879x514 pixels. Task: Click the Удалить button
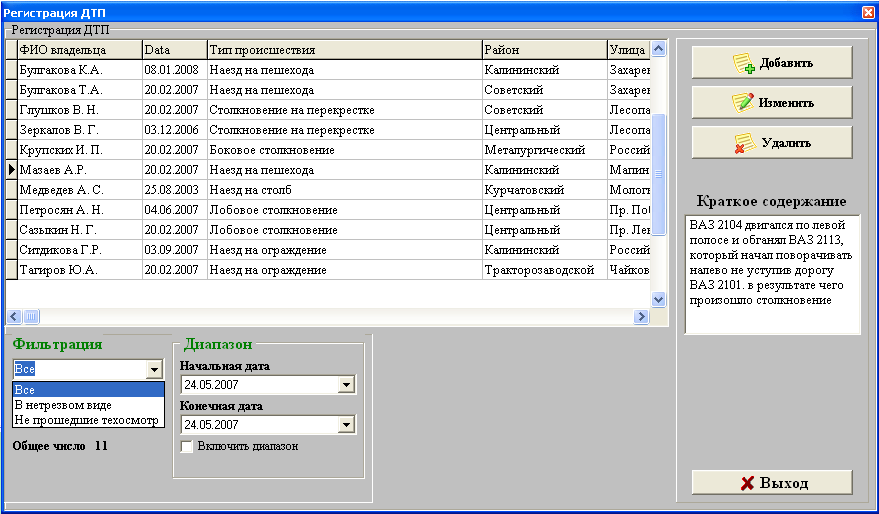click(x=772, y=142)
